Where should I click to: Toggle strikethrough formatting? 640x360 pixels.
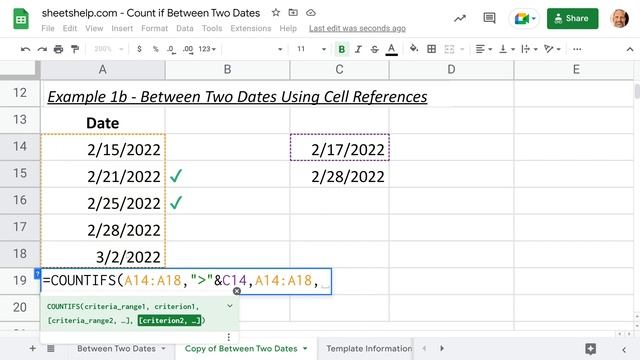(x=374, y=49)
